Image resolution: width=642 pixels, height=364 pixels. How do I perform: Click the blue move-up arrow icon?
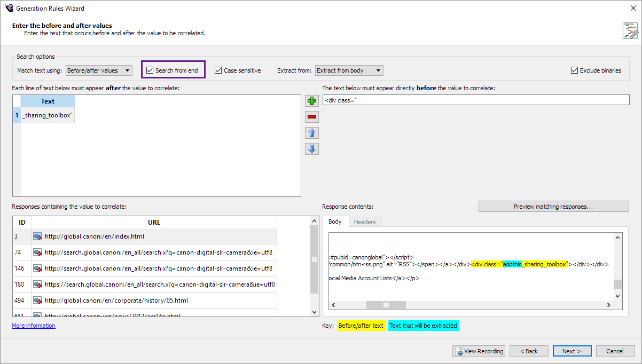312,133
